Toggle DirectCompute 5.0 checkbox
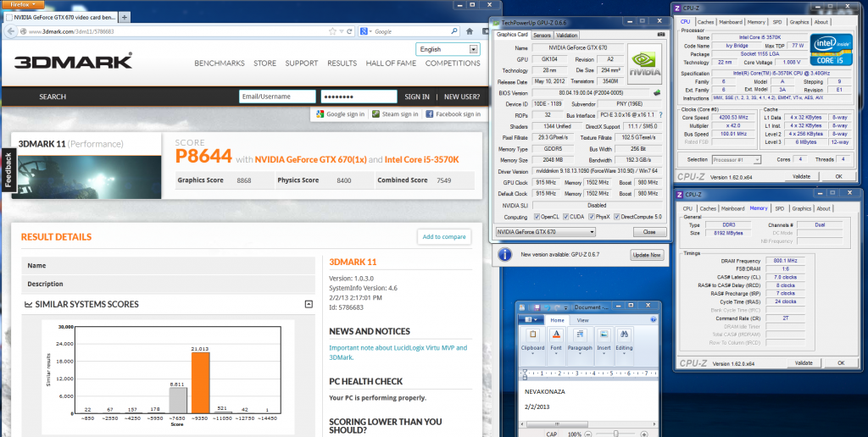868x437 pixels. 617,217
